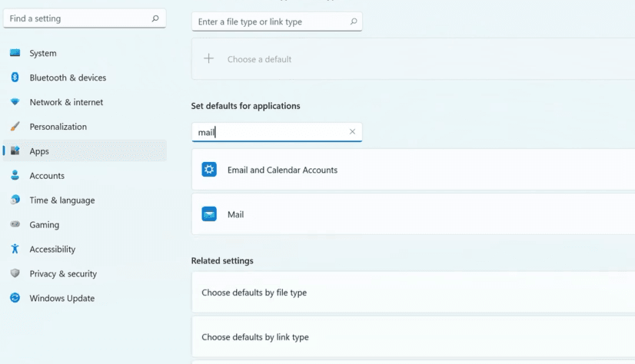This screenshot has width=635, height=364.
Task: Clear the mail search with X
Action: tap(352, 131)
